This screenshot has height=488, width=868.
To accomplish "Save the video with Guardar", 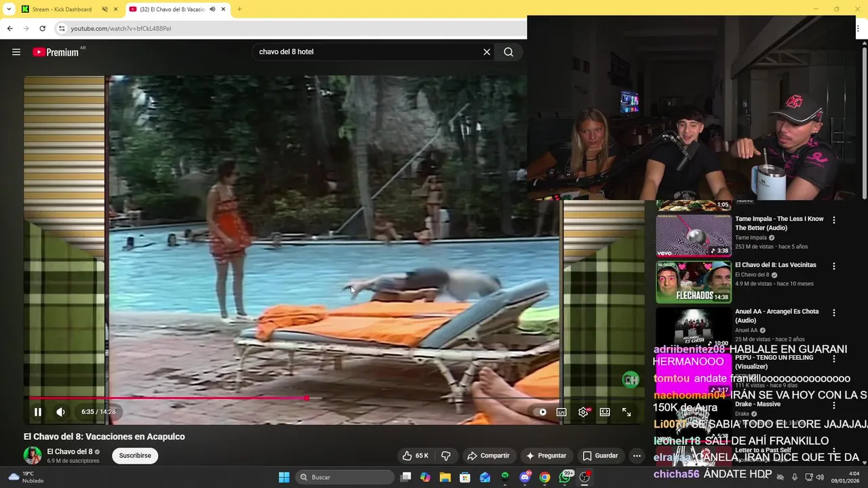I will tap(600, 455).
